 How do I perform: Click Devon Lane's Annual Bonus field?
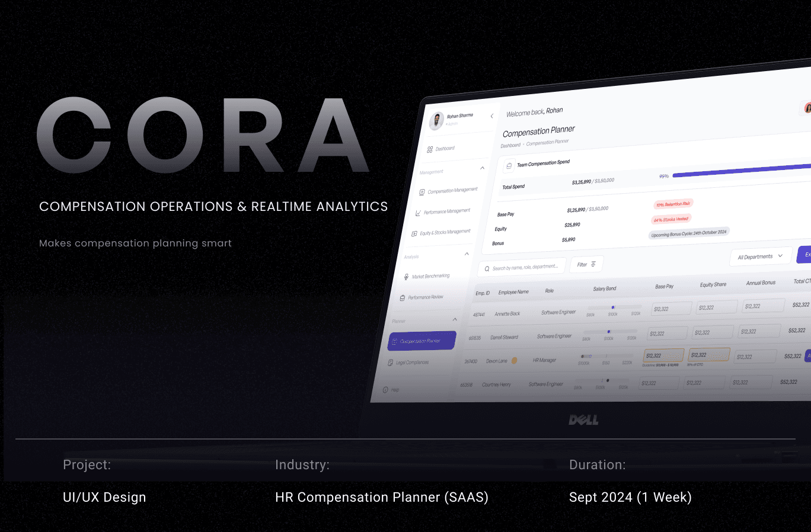755,357
